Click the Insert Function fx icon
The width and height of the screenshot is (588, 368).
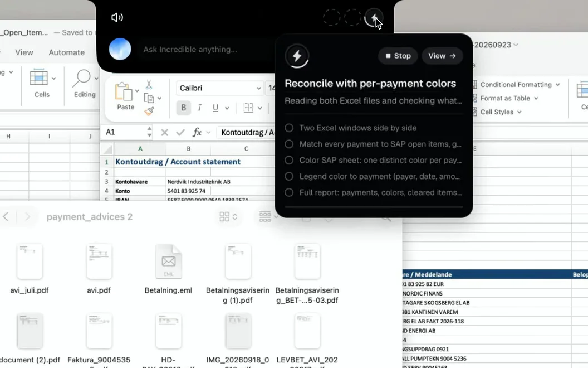pyautogui.click(x=197, y=132)
